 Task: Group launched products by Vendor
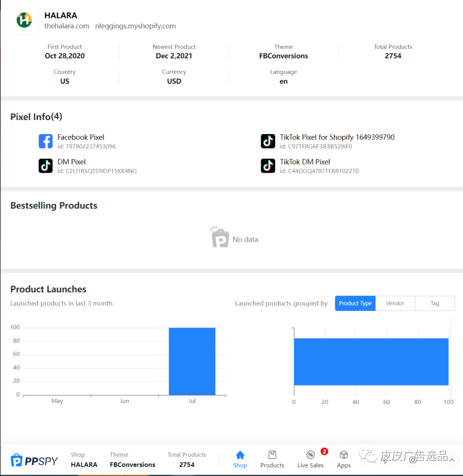(395, 303)
